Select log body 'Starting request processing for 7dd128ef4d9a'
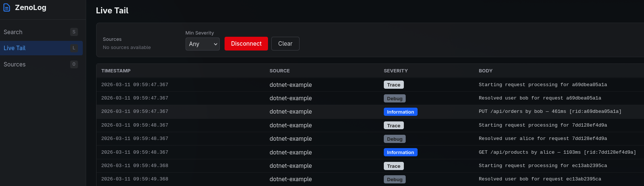This screenshot has height=186, width=644. pyautogui.click(x=543, y=125)
